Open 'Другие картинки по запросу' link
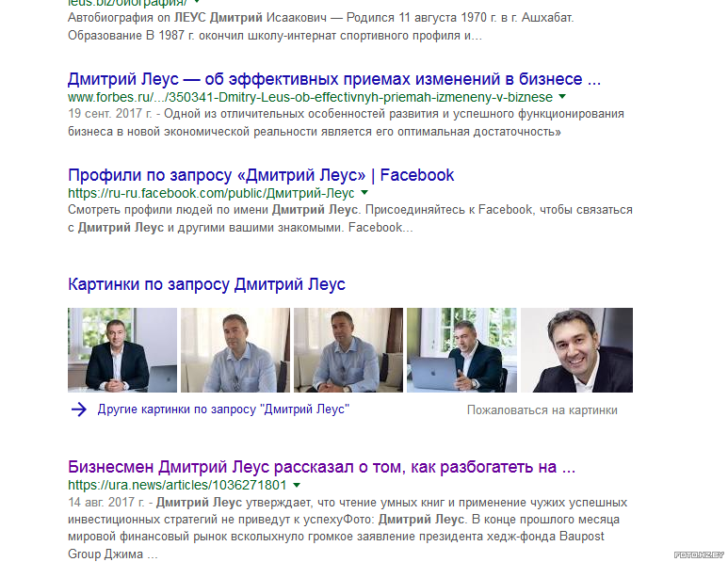 [223, 409]
